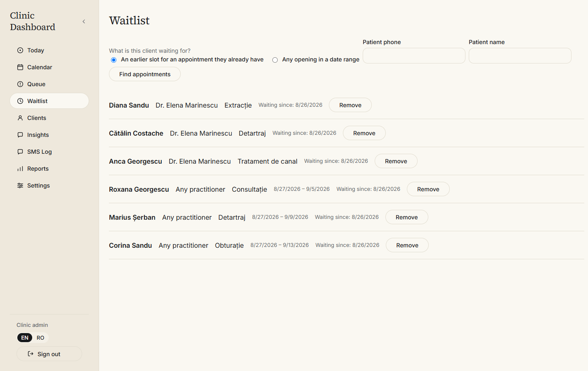The height and width of the screenshot is (371, 588).
Task: Click the 'Obturație' treatment text
Action: pos(229,245)
